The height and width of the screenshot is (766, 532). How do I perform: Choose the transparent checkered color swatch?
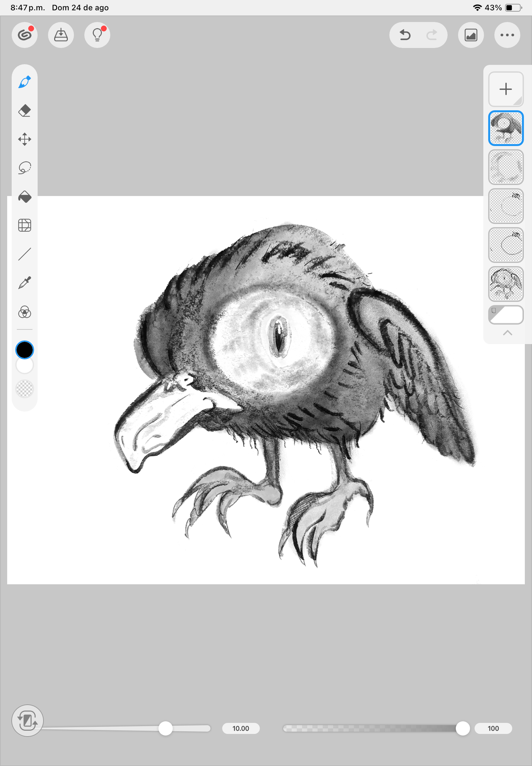(25, 389)
